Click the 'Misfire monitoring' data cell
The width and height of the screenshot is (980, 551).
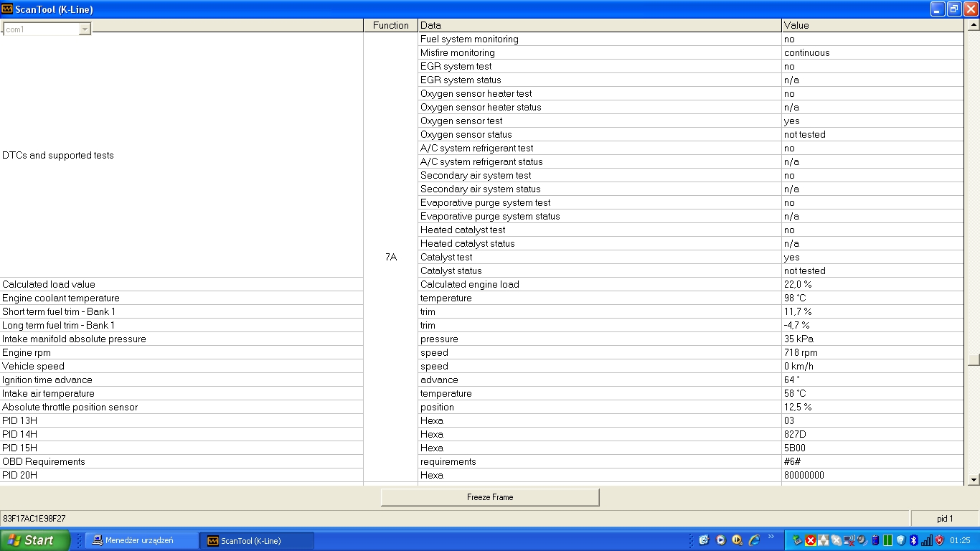pos(600,52)
